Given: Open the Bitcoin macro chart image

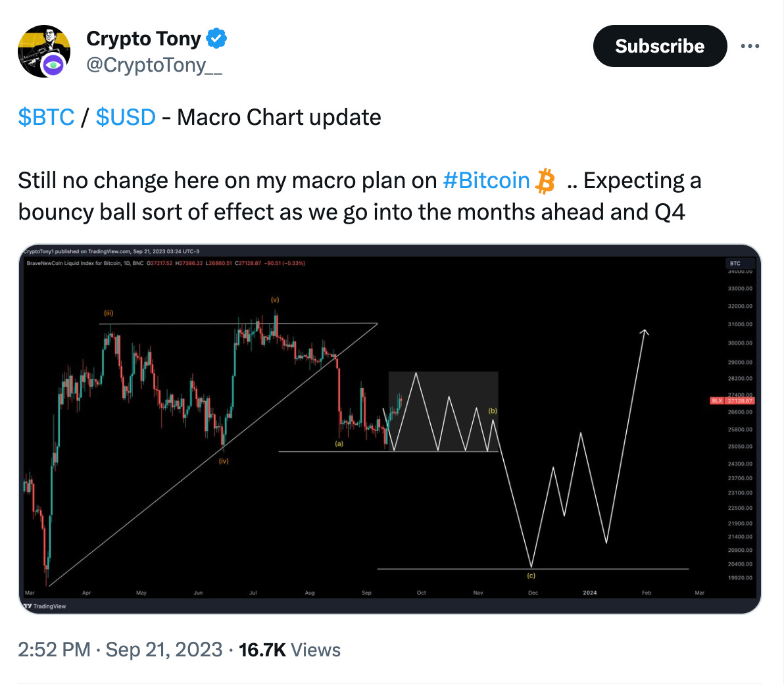Looking at the screenshot, I should click(x=390, y=429).
